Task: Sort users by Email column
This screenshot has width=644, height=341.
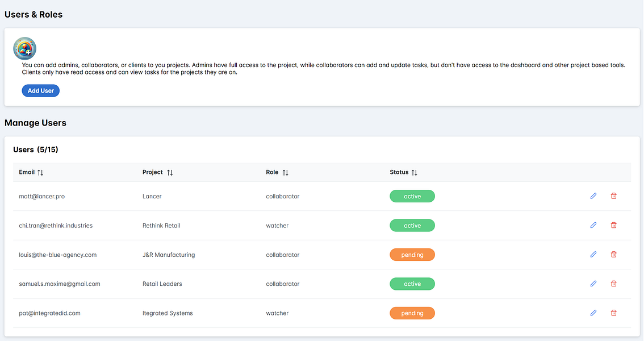Action: pos(40,172)
